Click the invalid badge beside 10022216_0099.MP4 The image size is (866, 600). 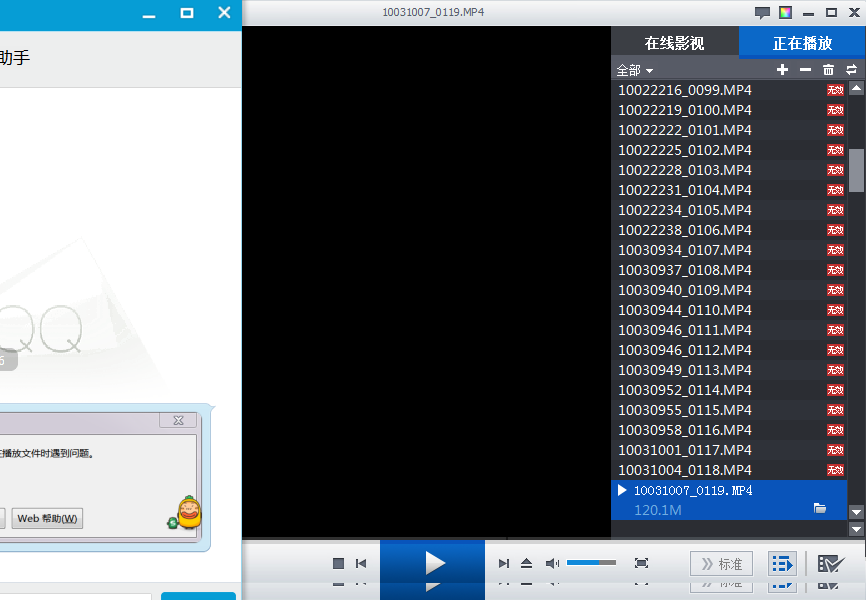coord(835,90)
